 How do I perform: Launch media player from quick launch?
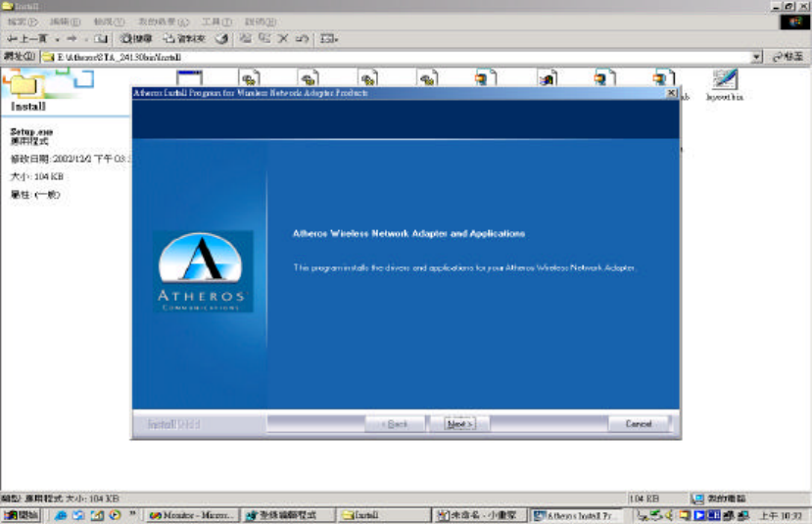[115, 515]
